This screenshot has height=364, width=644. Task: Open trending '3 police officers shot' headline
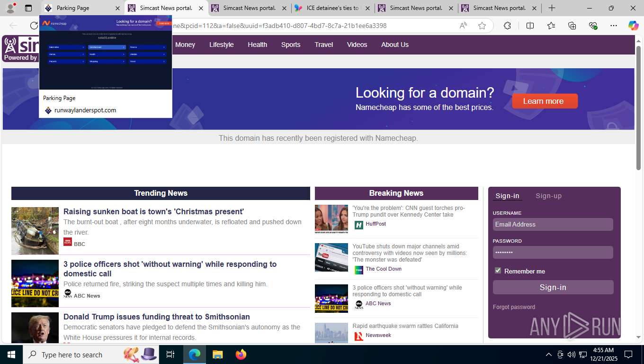[170, 269]
